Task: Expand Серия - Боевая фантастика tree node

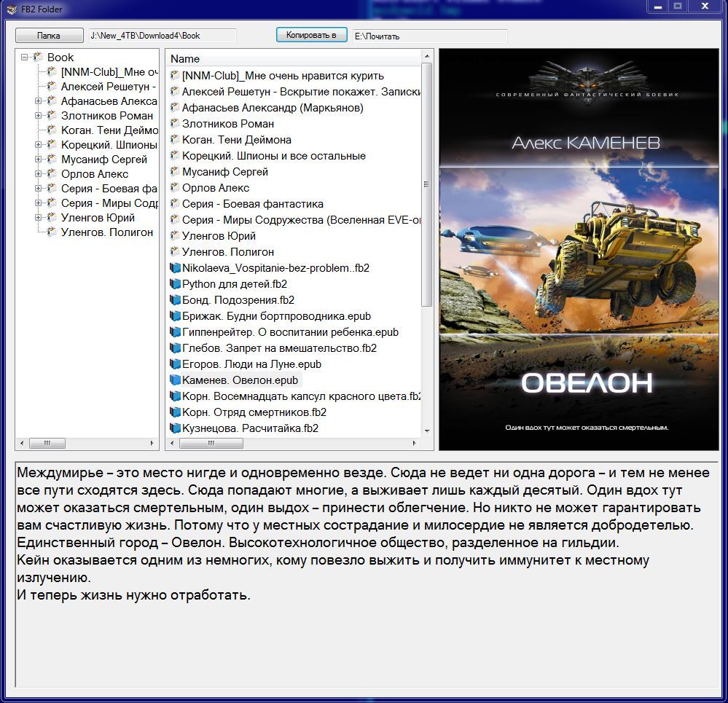Action: (x=39, y=189)
